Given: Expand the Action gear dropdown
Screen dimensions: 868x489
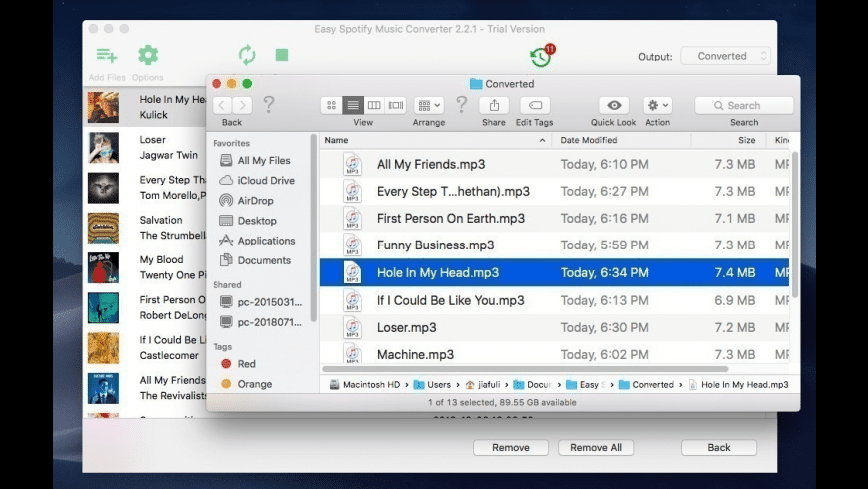Looking at the screenshot, I should click(657, 105).
